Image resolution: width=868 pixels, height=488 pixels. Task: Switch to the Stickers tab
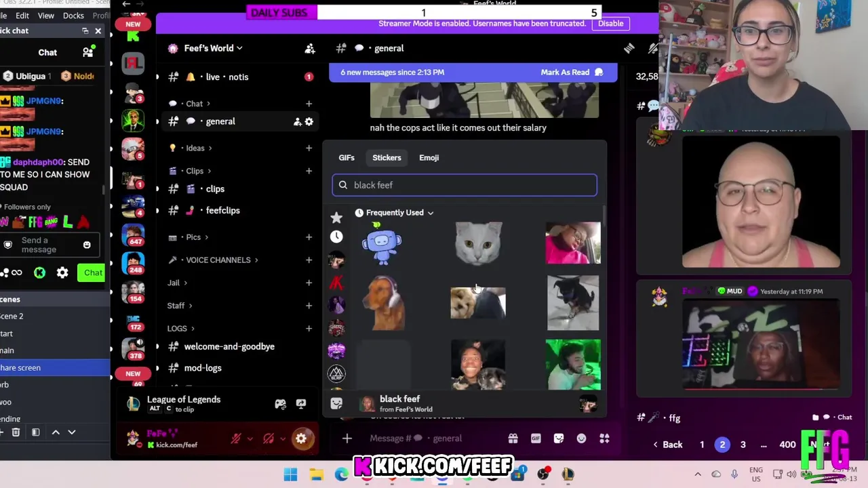pyautogui.click(x=387, y=157)
